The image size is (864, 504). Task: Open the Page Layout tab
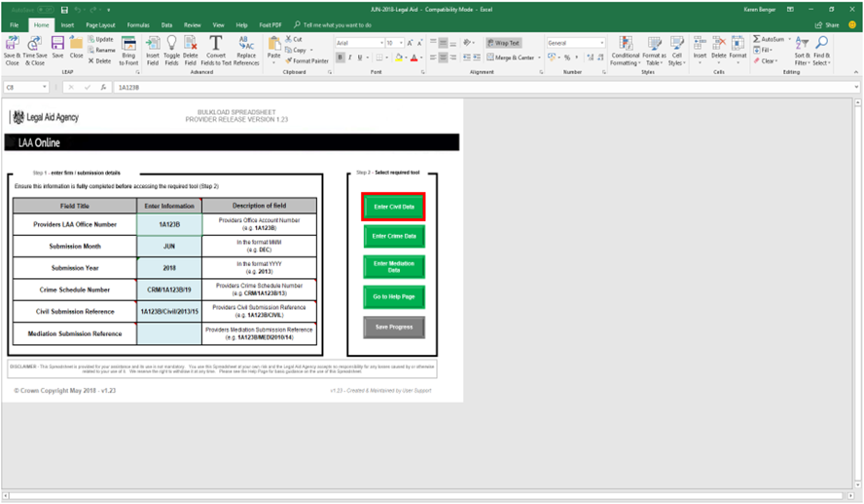100,25
